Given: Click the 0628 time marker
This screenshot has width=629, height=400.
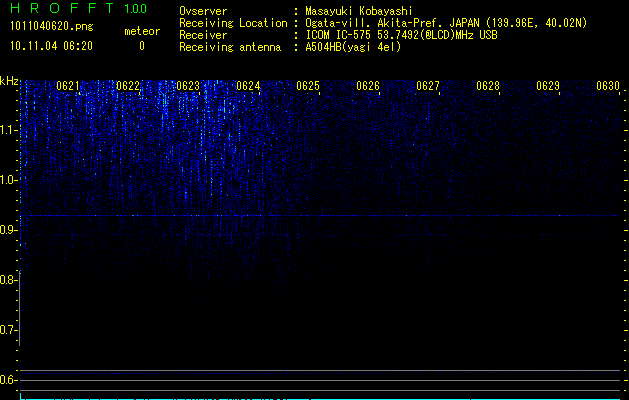Looking at the screenshot, I should 488,86.
